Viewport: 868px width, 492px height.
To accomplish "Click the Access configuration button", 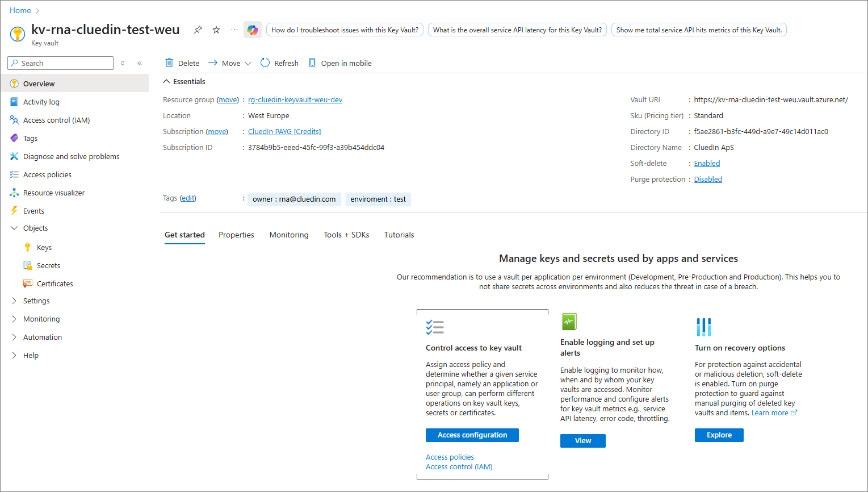I will coord(472,435).
